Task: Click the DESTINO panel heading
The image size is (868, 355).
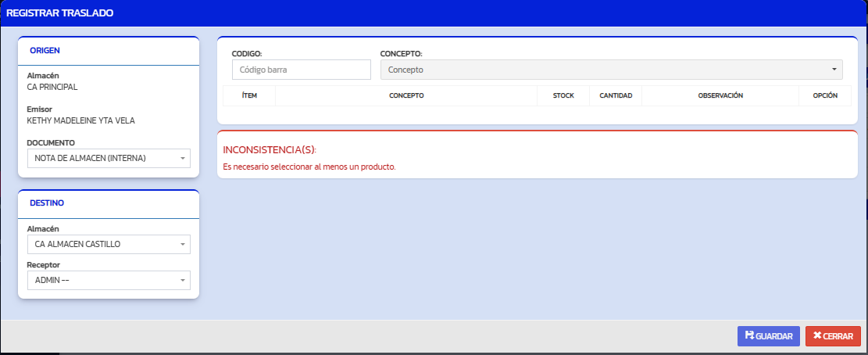Action: click(47, 203)
